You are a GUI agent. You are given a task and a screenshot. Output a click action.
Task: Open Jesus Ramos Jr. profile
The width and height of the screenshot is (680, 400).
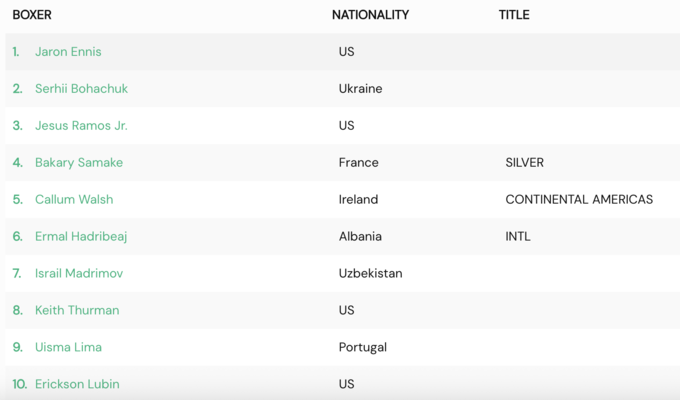tap(81, 126)
